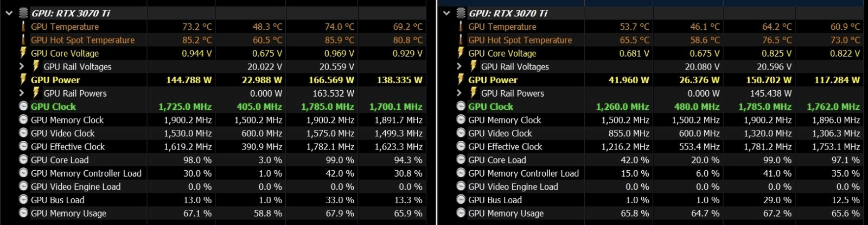Click the 73.2 °C GPU temperature value
The image size is (868, 225).
click(197, 27)
